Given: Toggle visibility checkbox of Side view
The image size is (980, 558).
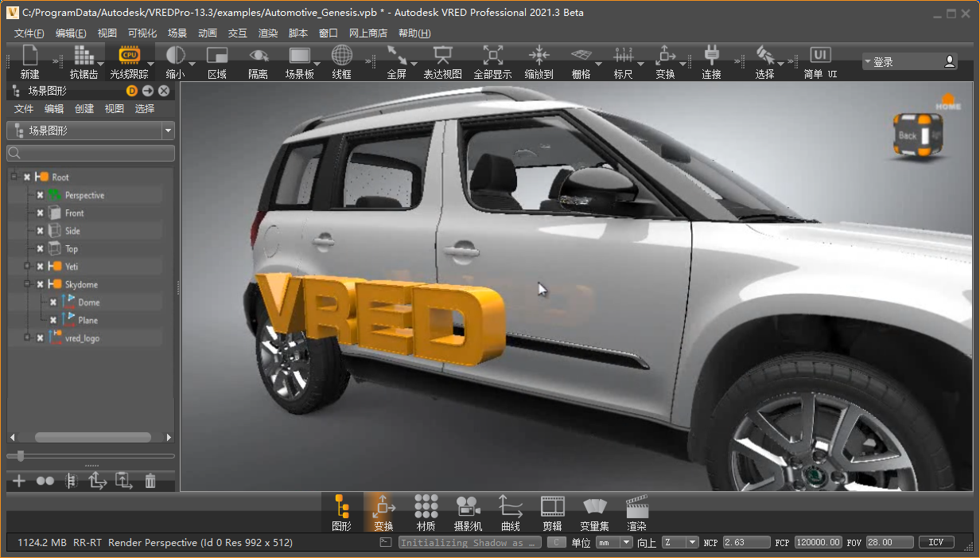Looking at the screenshot, I should [40, 231].
